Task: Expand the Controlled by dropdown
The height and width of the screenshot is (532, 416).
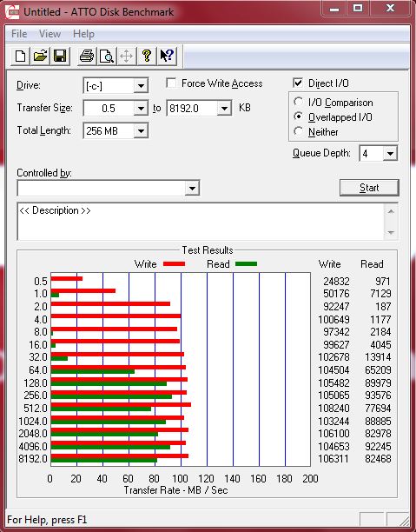Action: (192, 188)
